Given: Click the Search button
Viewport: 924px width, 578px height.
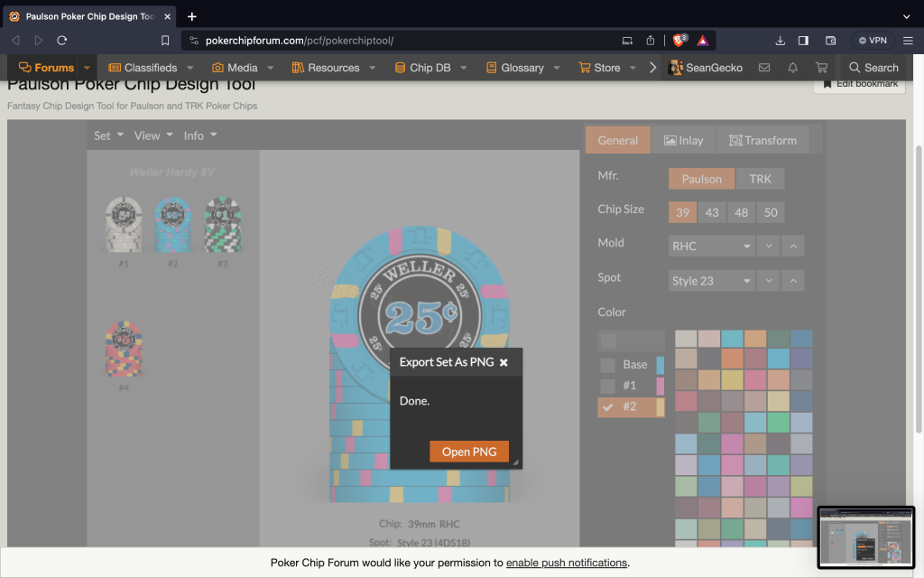Looking at the screenshot, I should tap(873, 67).
